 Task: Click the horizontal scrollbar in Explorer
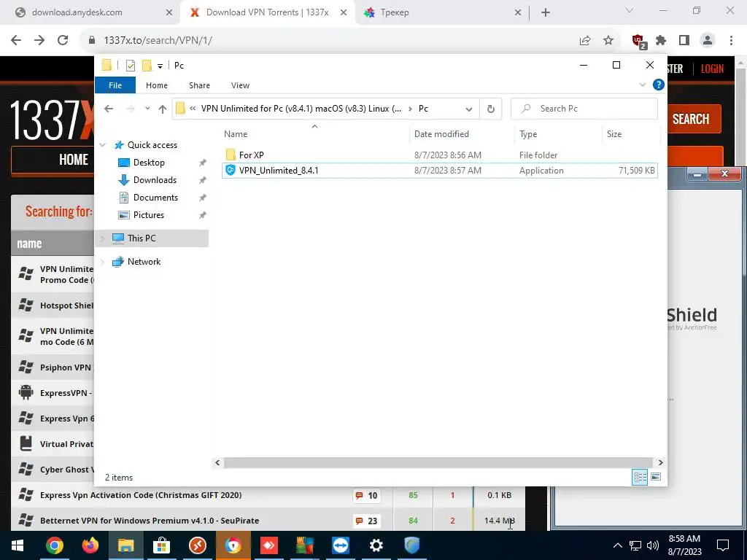point(438,462)
